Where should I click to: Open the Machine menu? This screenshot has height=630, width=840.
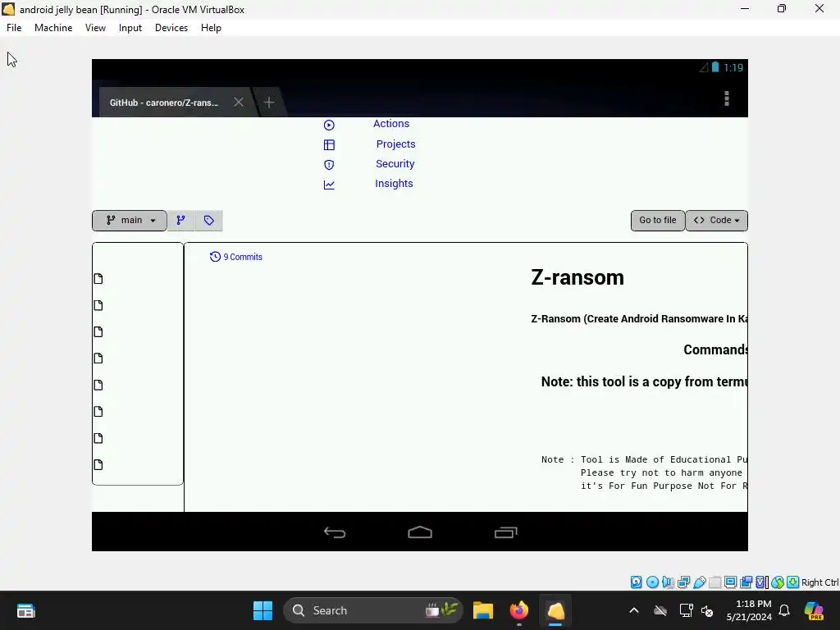click(53, 28)
